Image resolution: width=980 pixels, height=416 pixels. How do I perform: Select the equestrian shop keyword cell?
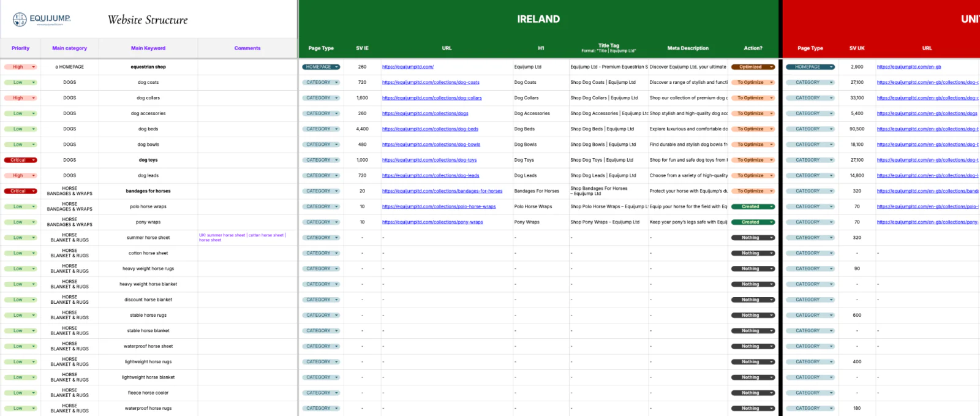coord(148,67)
